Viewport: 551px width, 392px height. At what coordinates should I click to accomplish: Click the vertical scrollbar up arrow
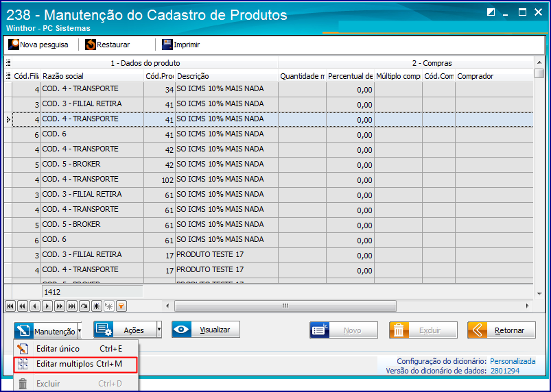(539, 63)
